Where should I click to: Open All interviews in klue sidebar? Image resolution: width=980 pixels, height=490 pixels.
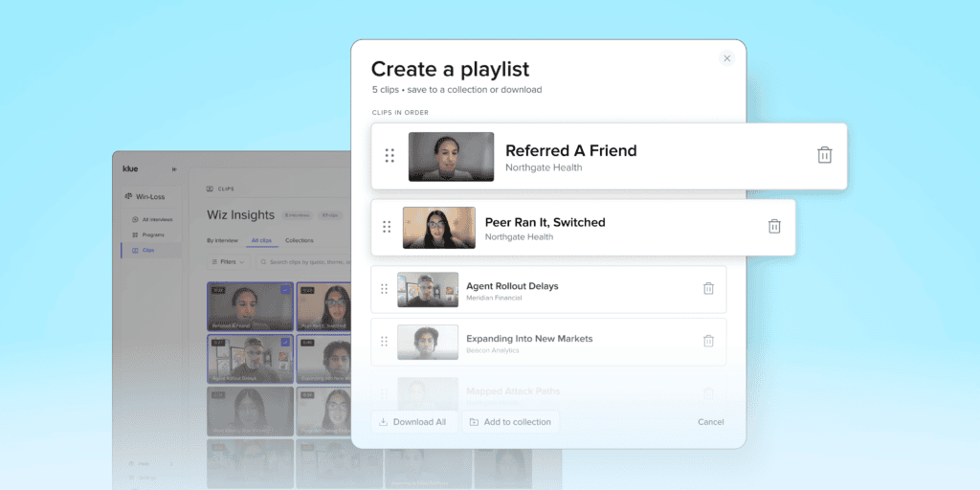pos(152,219)
